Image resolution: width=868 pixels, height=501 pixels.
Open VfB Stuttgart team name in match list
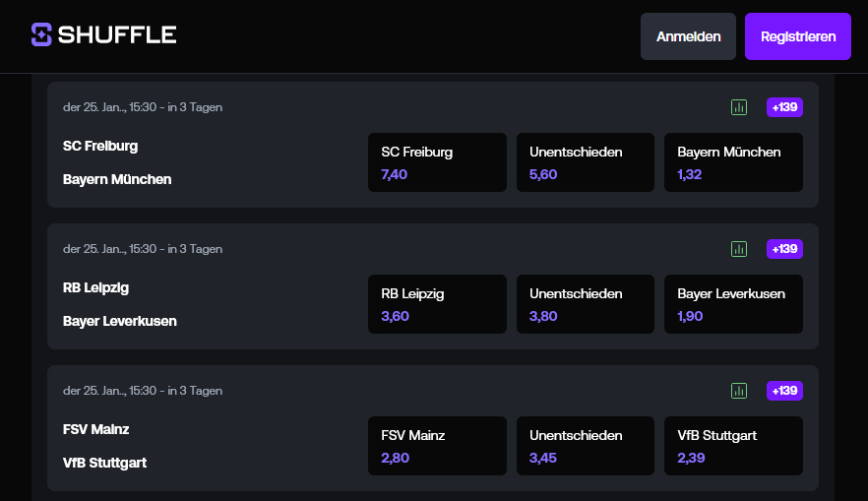coord(104,463)
